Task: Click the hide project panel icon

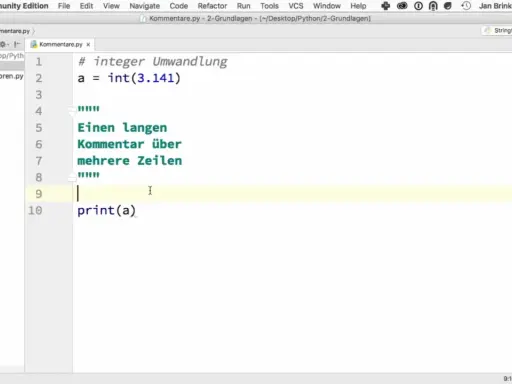Action: pos(17,44)
